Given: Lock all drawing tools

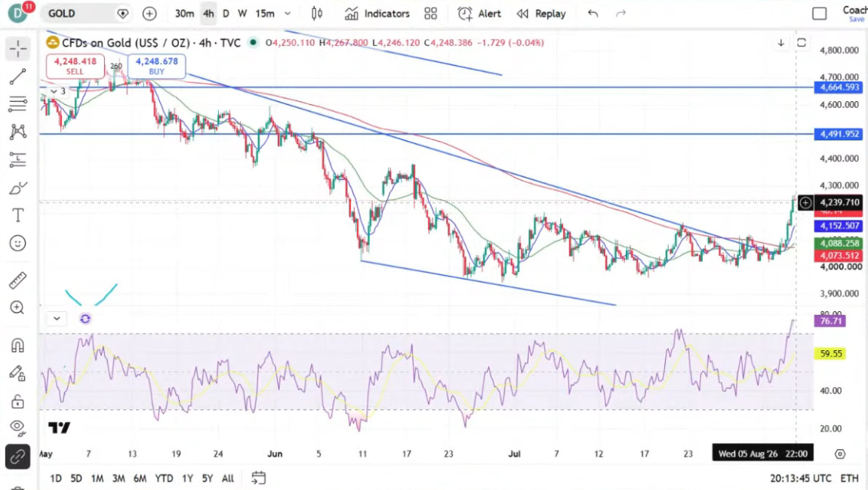Looking at the screenshot, I should tap(17, 401).
